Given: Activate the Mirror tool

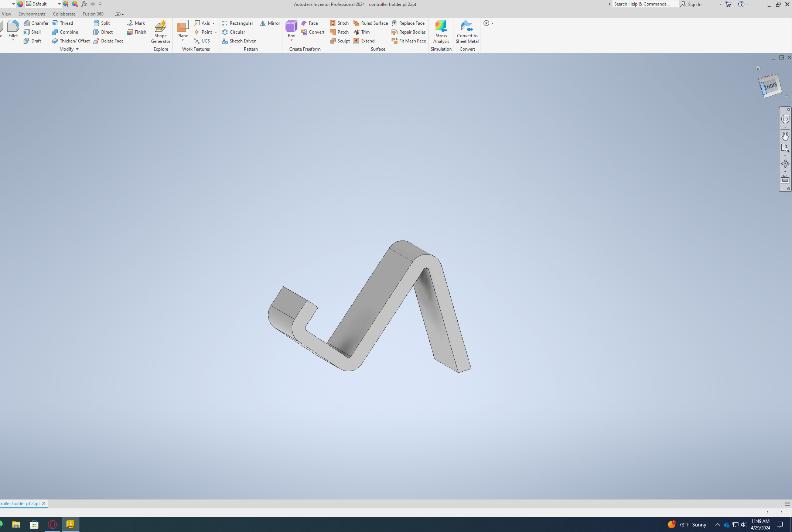Looking at the screenshot, I should (x=270, y=23).
